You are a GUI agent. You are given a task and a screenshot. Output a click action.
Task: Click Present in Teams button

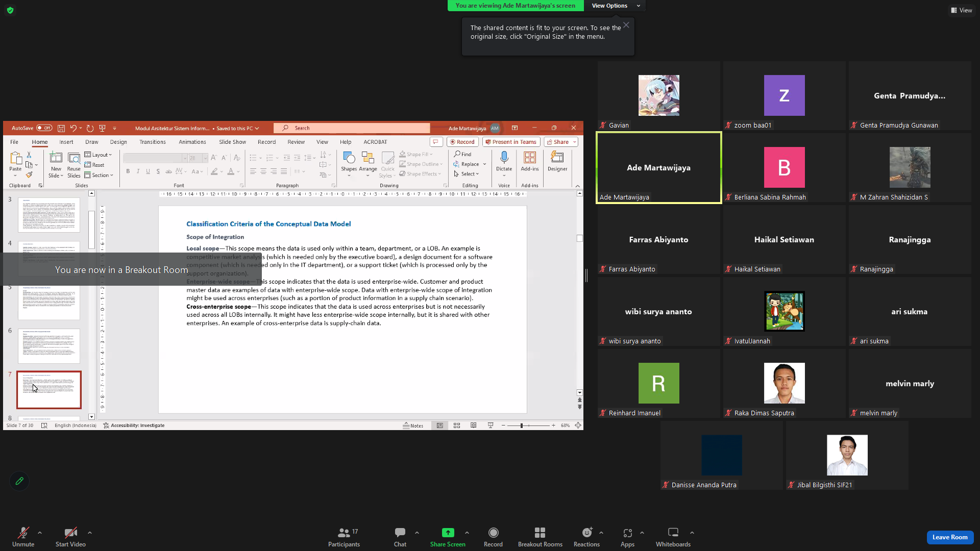(511, 142)
